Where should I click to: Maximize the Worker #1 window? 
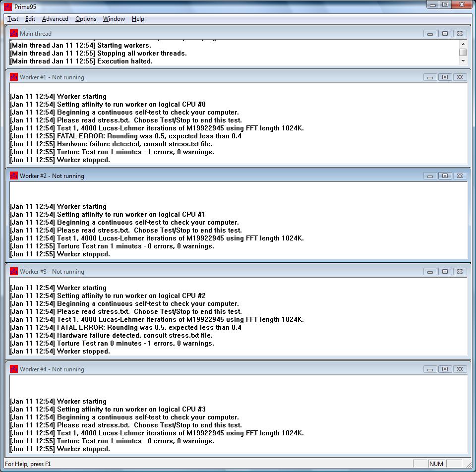(x=445, y=77)
